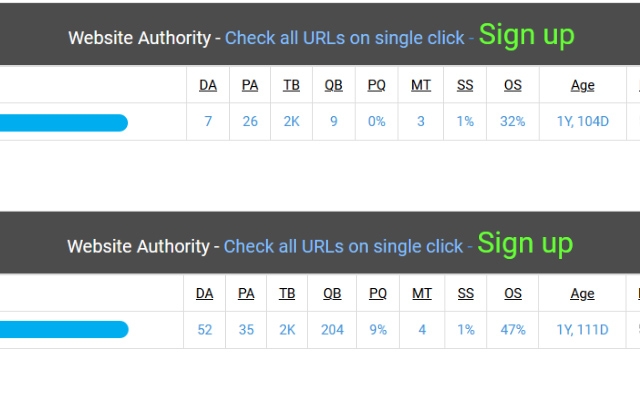This screenshot has height=400, width=640.
Task: Click the blue bar in the first table row
Action: pyautogui.click(x=64, y=123)
